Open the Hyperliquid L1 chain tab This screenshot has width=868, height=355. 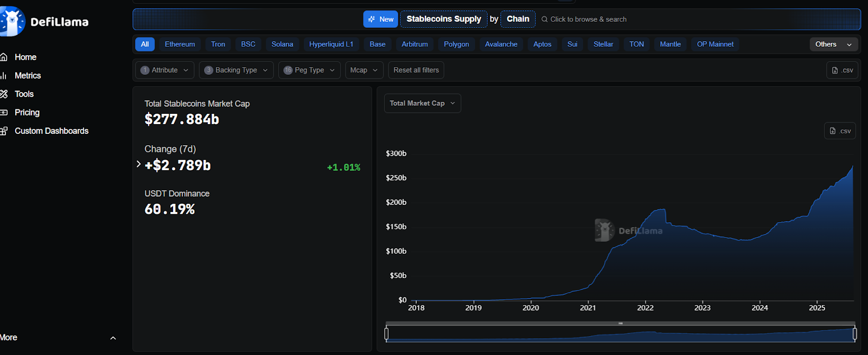click(x=331, y=44)
